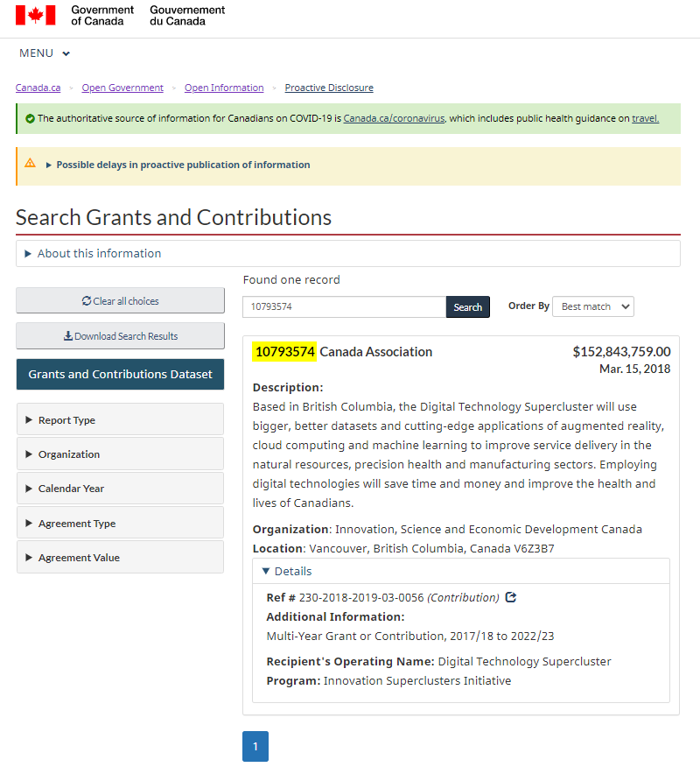Click the warning triangle icon in yellow banner
The image size is (700, 774).
30,163
